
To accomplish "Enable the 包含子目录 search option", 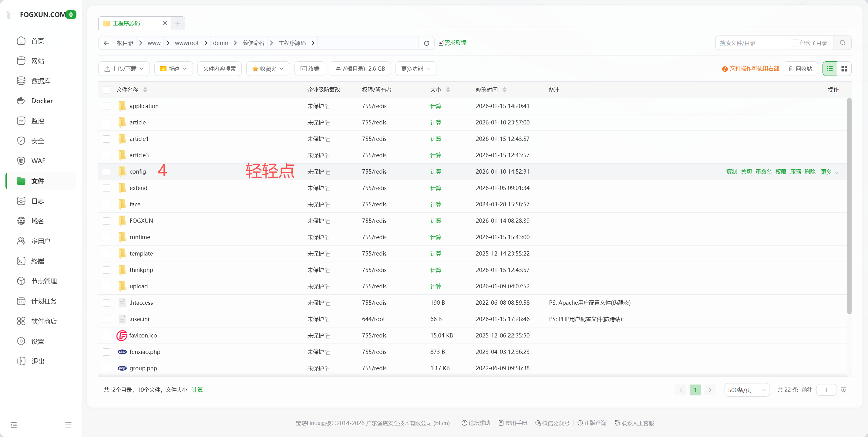I will pos(794,43).
